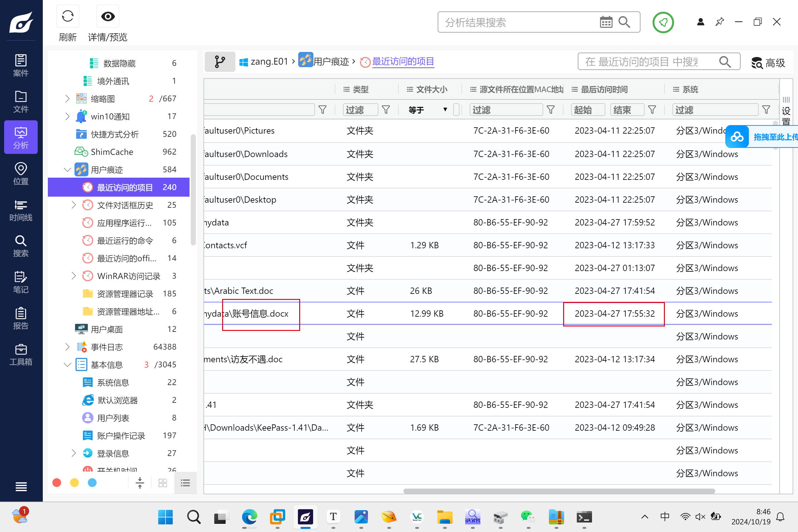Open 高级 advanced search
Screen dimensions: 798x532
(x=768, y=62)
